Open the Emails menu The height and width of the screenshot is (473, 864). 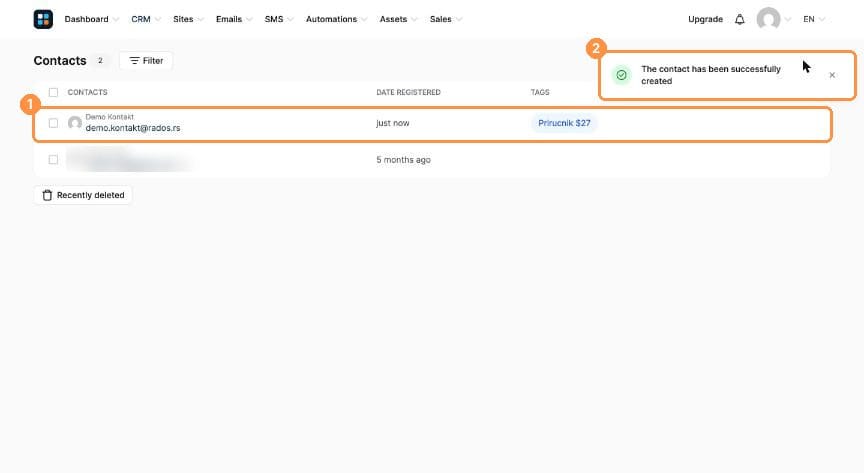pos(234,19)
